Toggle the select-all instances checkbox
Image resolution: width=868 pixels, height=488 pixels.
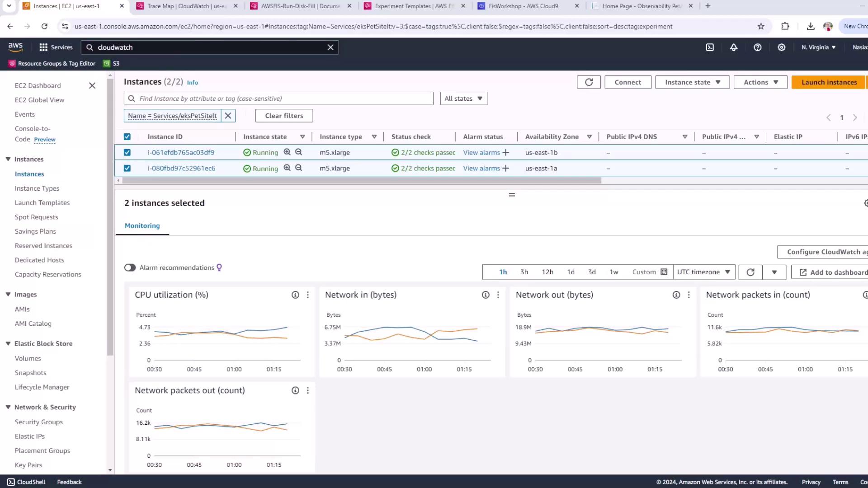pos(127,137)
